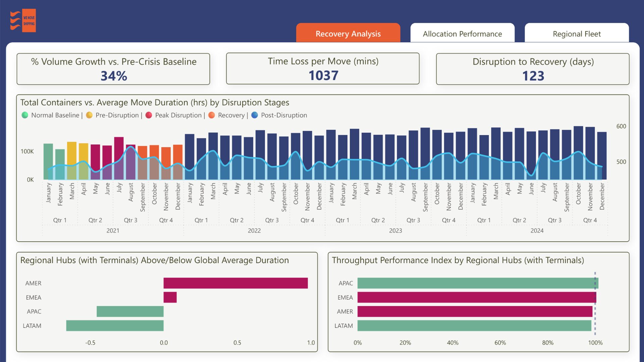Click the green Normal Baseline legend dot
The image size is (644, 362).
25,115
